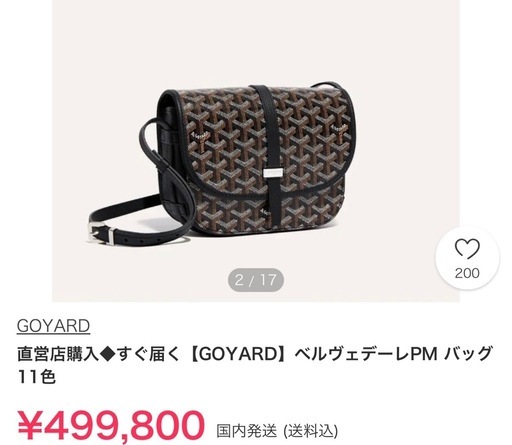Click the product title starting 直営店購入
This screenshot has width=512, height=445.
coord(255,365)
